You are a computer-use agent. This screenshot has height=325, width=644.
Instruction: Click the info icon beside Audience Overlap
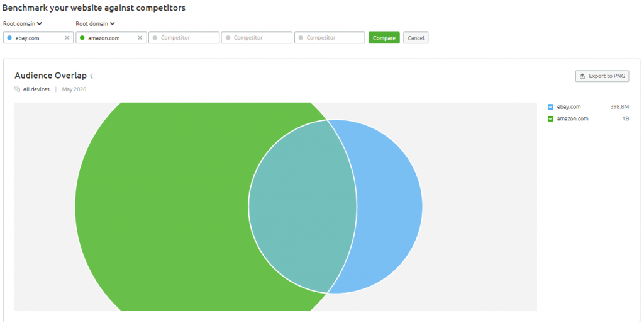(x=92, y=76)
